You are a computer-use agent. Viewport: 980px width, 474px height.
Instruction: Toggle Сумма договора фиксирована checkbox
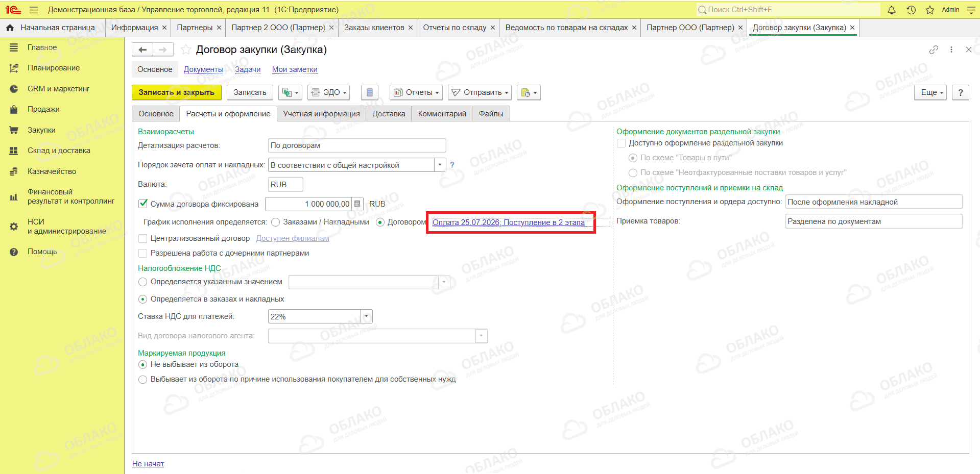[143, 204]
